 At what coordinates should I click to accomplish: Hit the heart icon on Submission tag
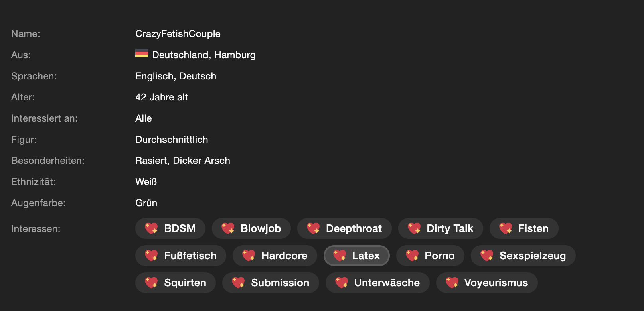click(x=238, y=283)
